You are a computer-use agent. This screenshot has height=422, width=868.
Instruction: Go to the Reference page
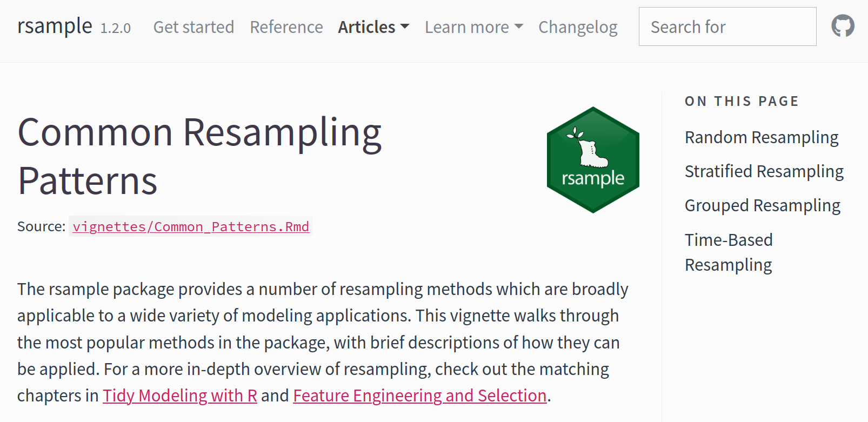[286, 27]
